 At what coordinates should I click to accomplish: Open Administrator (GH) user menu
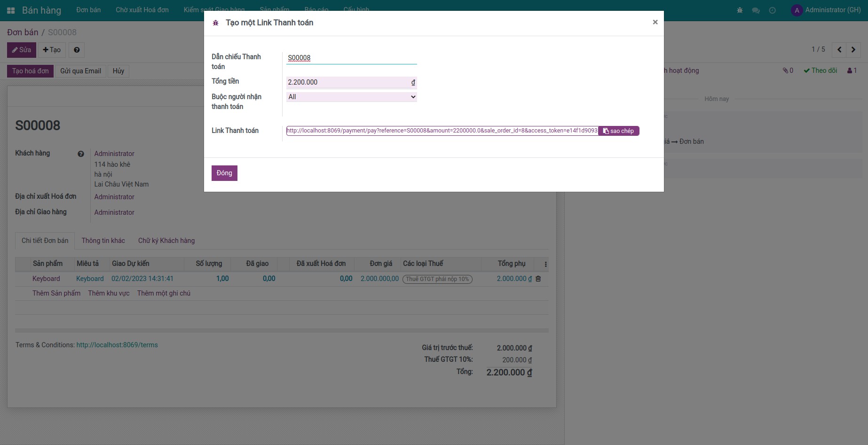826,10
